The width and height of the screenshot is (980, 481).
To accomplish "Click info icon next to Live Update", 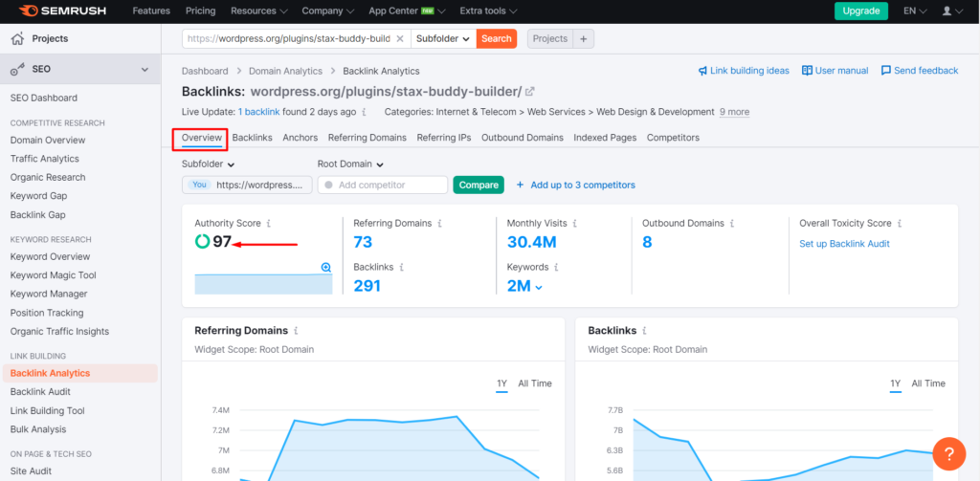I will click(364, 113).
